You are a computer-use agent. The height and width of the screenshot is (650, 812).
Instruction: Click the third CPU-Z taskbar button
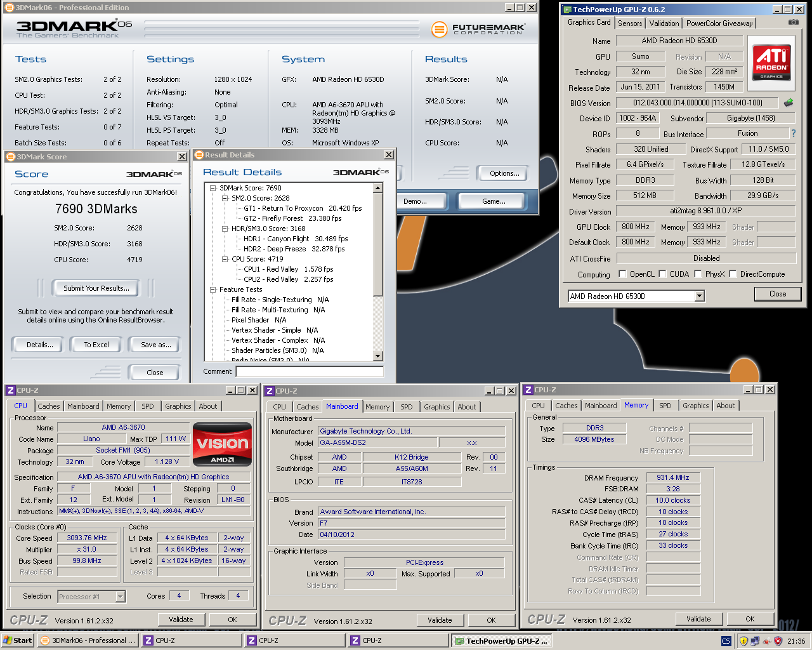[x=398, y=640]
